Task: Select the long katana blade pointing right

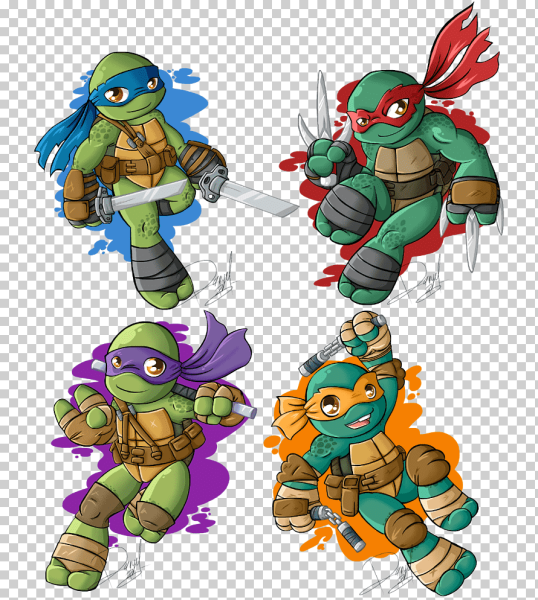Action: pyautogui.click(x=258, y=198)
